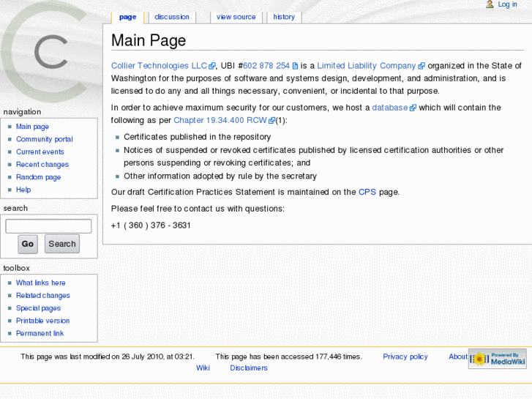This screenshot has height=399, width=532.
Task: Click external link icon after Collier Technologies LLC
Action: pos(212,66)
